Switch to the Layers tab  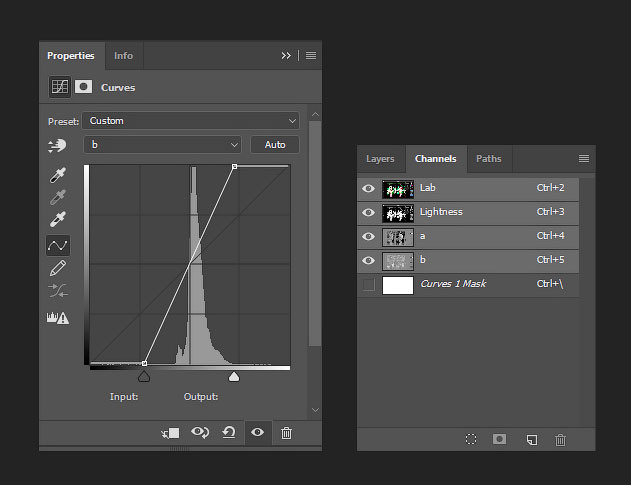(x=380, y=159)
